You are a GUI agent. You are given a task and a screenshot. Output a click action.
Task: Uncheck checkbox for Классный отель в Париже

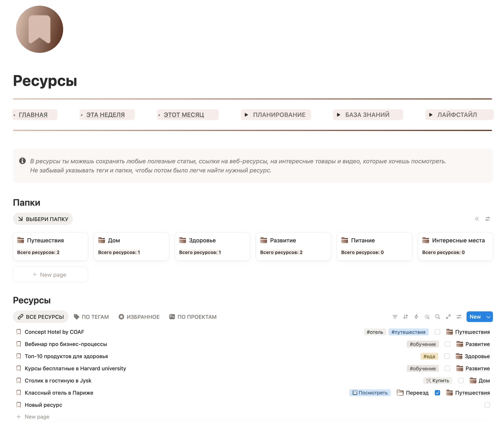click(x=437, y=393)
